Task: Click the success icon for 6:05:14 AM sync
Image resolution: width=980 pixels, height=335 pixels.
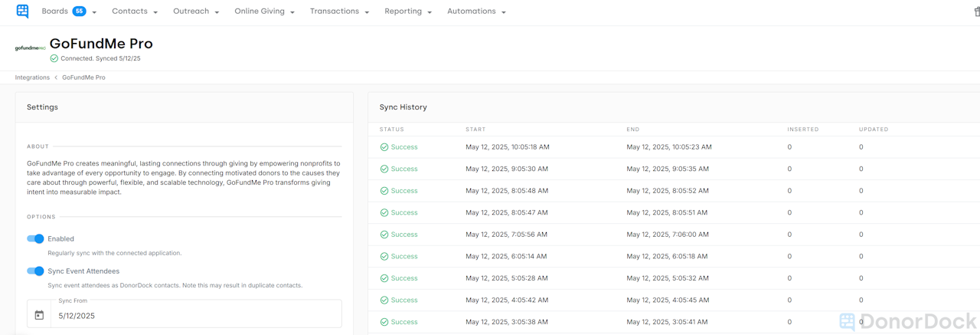Action: click(384, 256)
